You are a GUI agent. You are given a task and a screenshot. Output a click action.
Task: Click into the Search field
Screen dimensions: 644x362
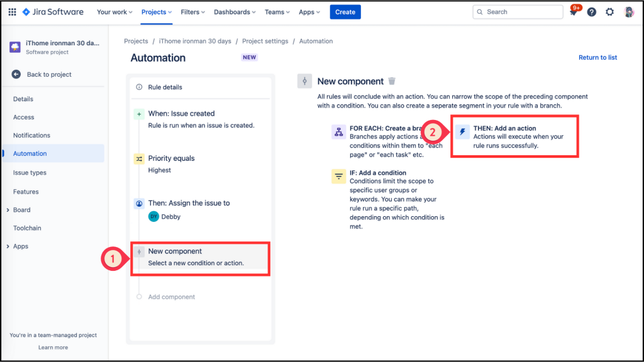pyautogui.click(x=518, y=12)
